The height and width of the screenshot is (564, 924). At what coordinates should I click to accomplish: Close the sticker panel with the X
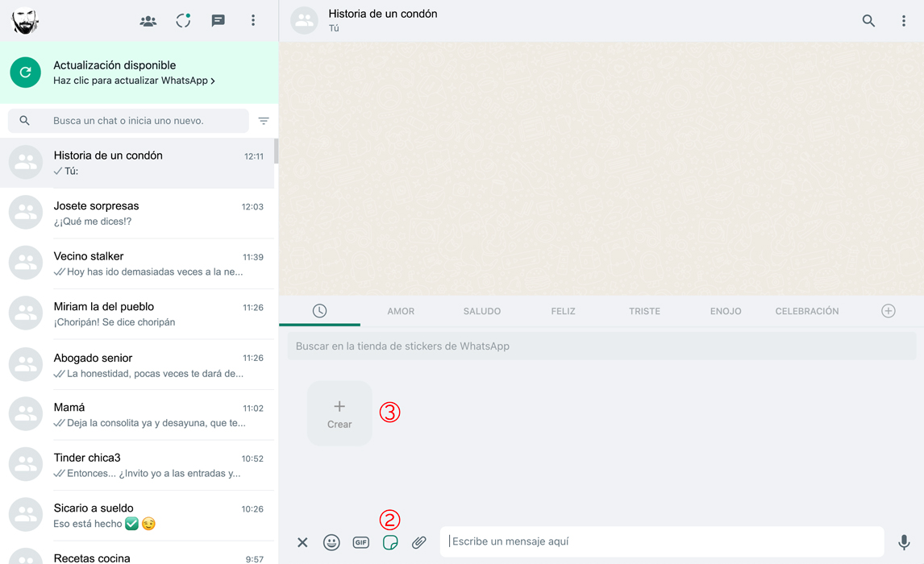pyautogui.click(x=302, y=542)
